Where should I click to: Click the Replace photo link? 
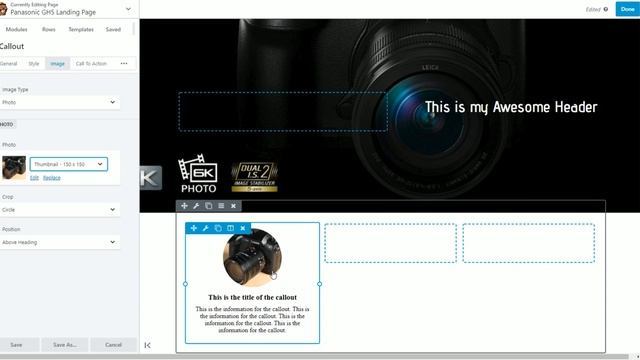(x=51, y=178)
